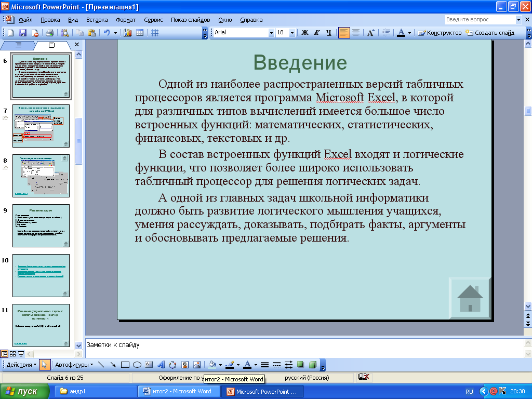The height and width of the screenshot is (399, 532).
Task: Choose arrow style on the drawing toolbar
Action: click(288, 365)
